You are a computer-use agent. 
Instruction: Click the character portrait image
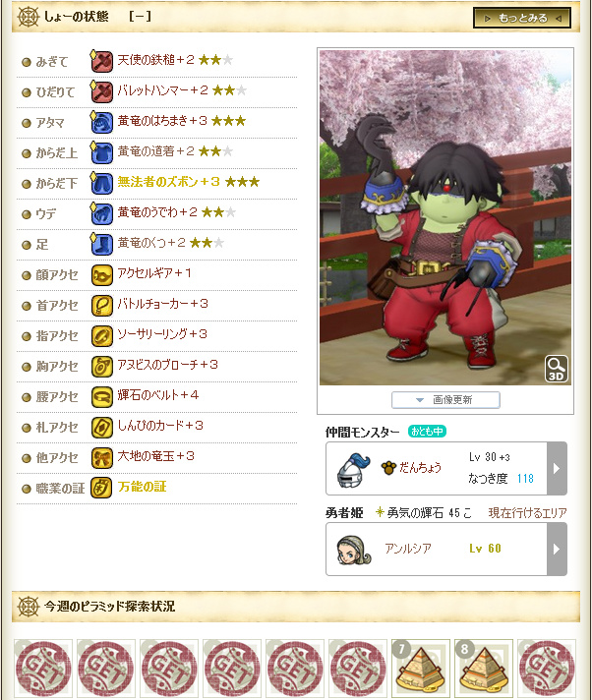point(445,217)
